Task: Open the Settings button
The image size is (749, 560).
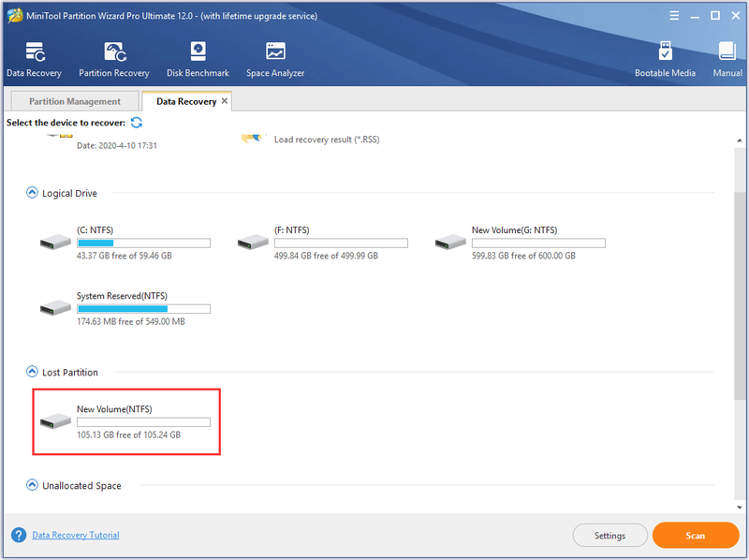Action: tap(610, 535)
